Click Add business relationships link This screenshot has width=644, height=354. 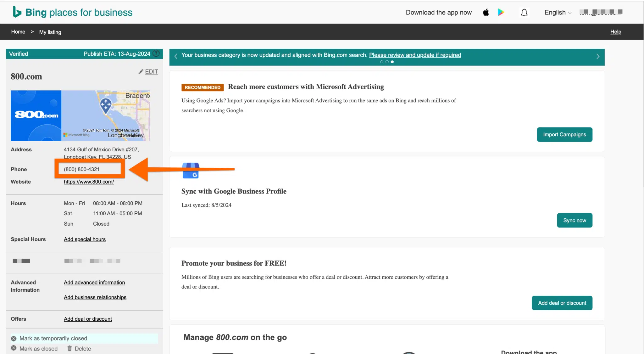(x=95, y=297)
